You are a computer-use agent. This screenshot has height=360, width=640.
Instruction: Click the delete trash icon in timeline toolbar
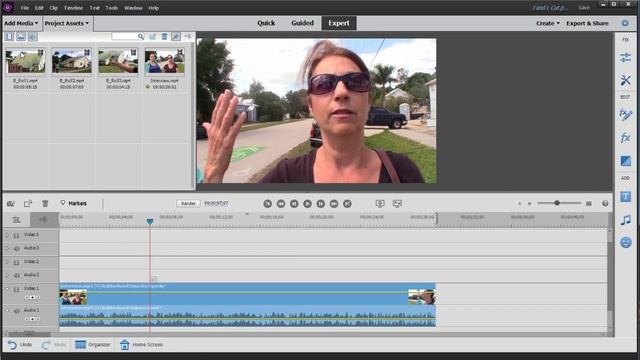45,203
